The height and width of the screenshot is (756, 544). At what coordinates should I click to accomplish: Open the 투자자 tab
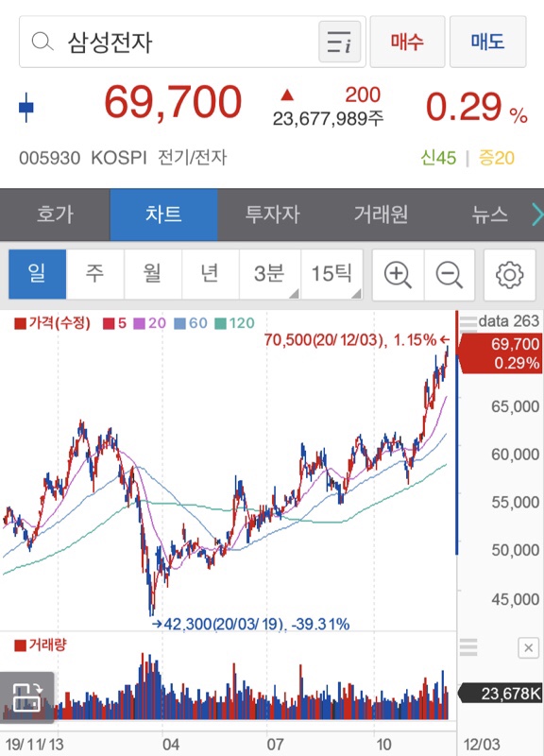coord(272,215)
